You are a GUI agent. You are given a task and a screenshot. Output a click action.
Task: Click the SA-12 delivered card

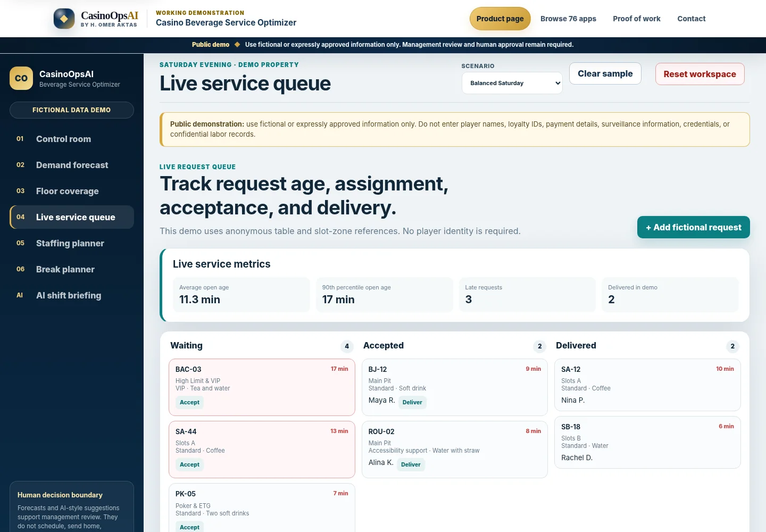647,385
